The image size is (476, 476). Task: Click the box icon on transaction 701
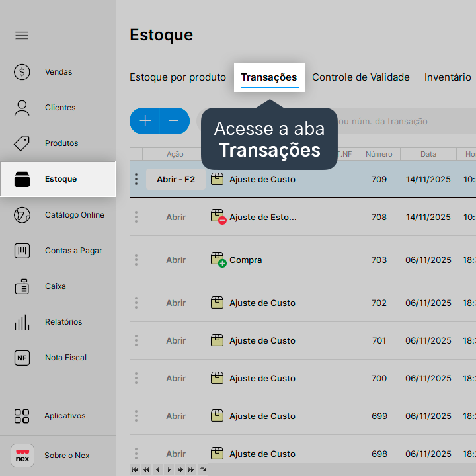pos(217,340)
